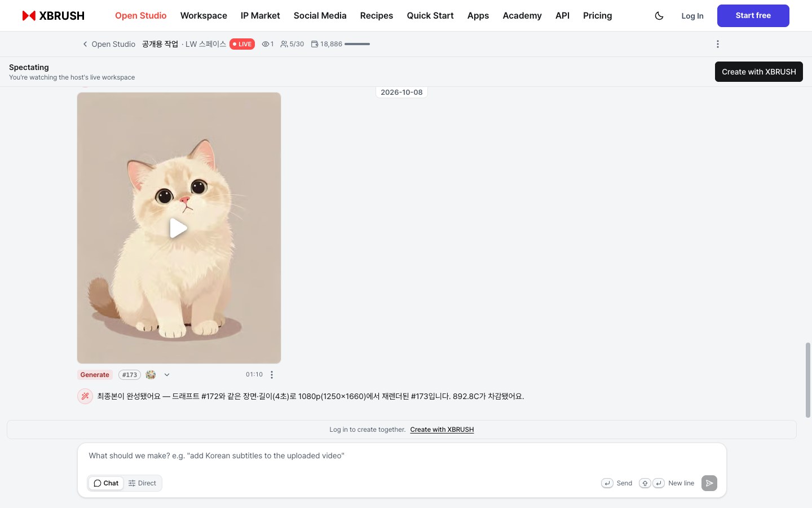This screenshot has width=812, height=508.
Task: Navigate to Quick Start
Action: tap(430, 16)
